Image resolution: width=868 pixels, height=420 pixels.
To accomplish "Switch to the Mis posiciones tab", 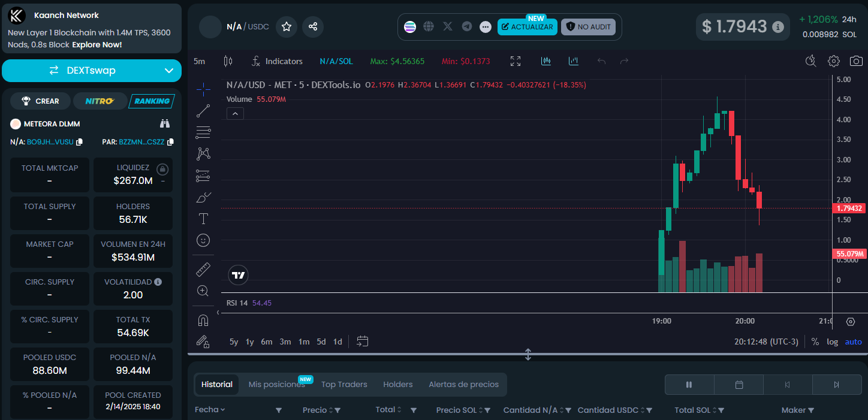I will 277,385.
